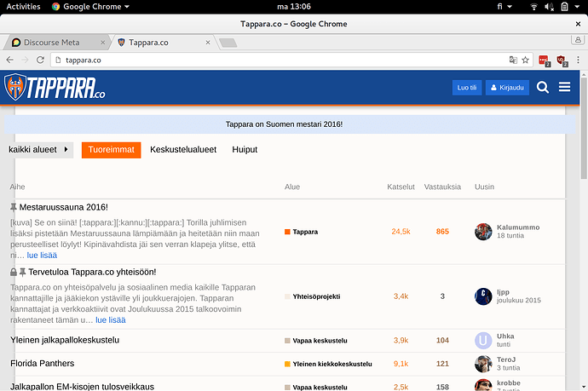This screenshot has width=588, height=391.
Task: Click Uhka's letter U avatar
Action: click(483, 341)
